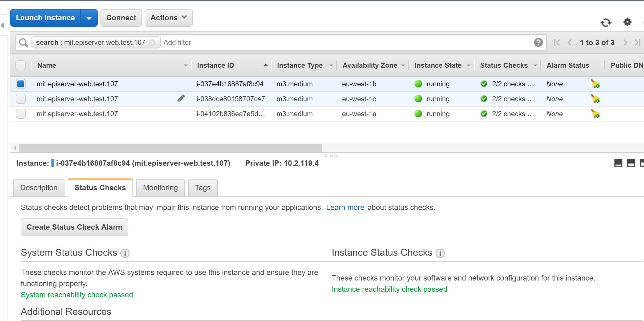Click pencil edit icon on second instance name
Image resolution: width=644 pixels, height=321 pixels.
181,99
